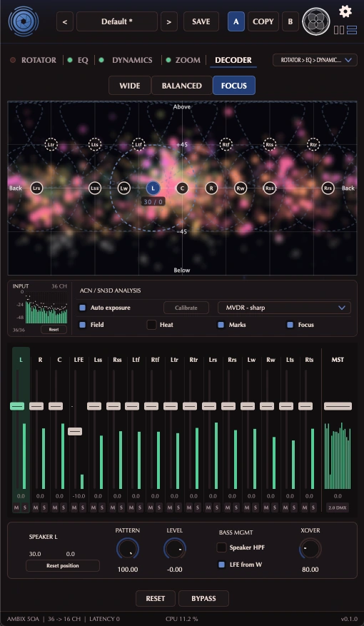
Task: Select the Ltr height speaker marker
Action: (x=51, y=144)
